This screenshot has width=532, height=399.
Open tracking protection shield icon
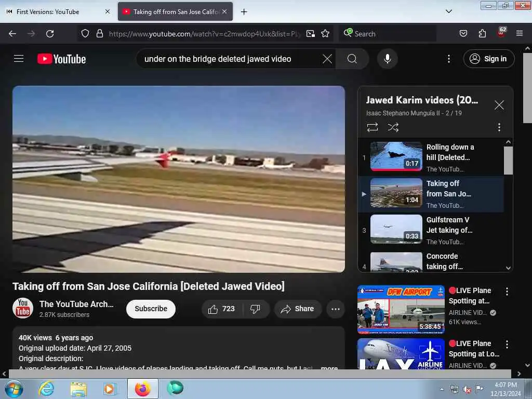tap(85, 34)
